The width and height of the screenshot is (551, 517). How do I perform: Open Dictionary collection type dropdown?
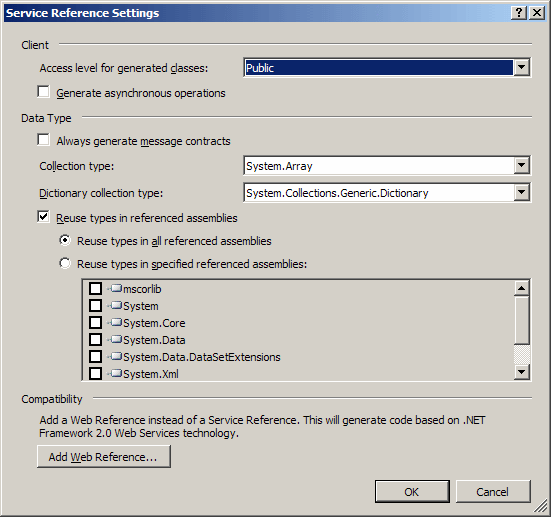521,193
